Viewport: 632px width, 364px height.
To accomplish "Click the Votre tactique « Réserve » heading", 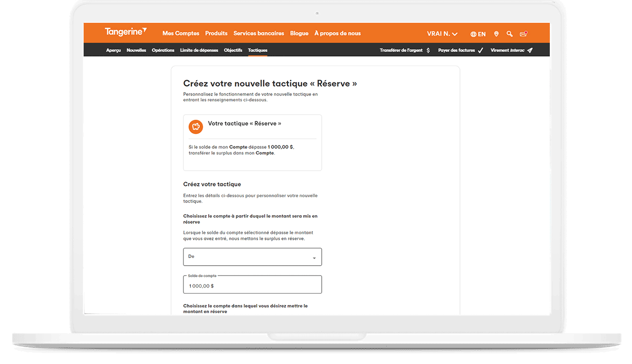I will (244, 124).
